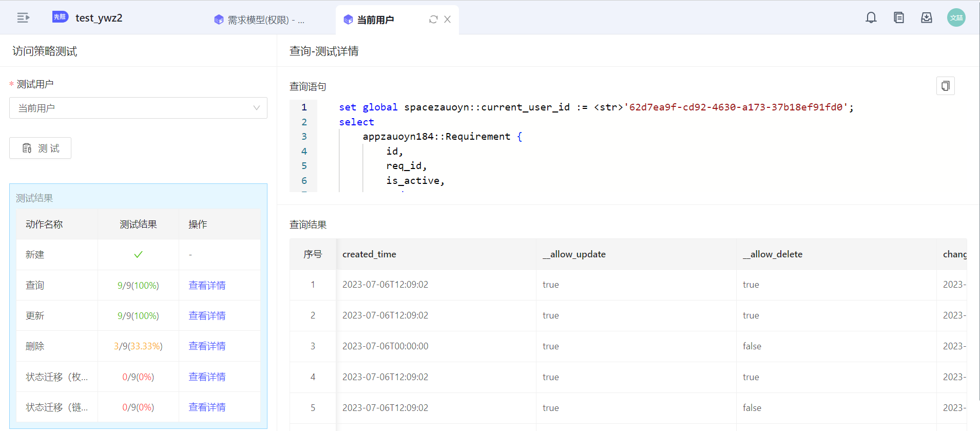
Task: Click the 新建 checkmark result
Action: point(138,254)
